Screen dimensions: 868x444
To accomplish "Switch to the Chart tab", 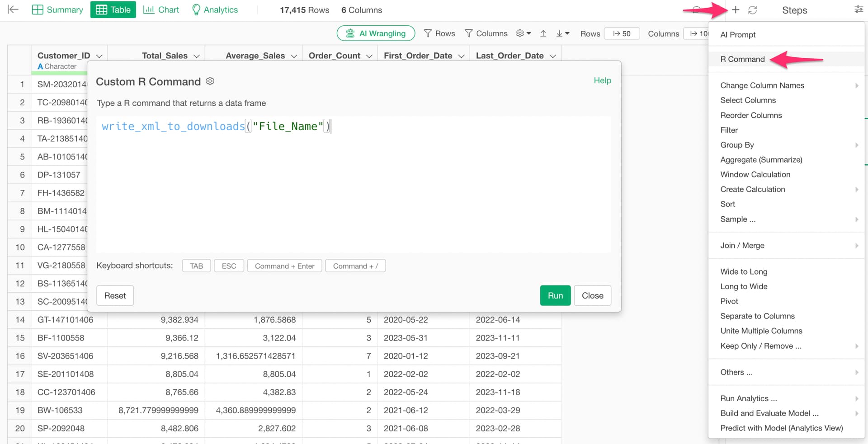I will tap(161, 10).
